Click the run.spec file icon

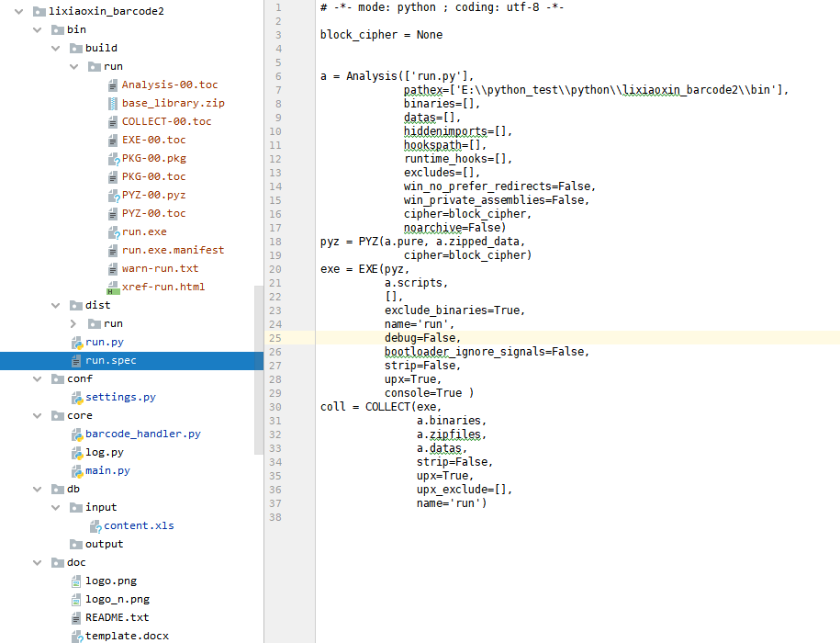76,361
